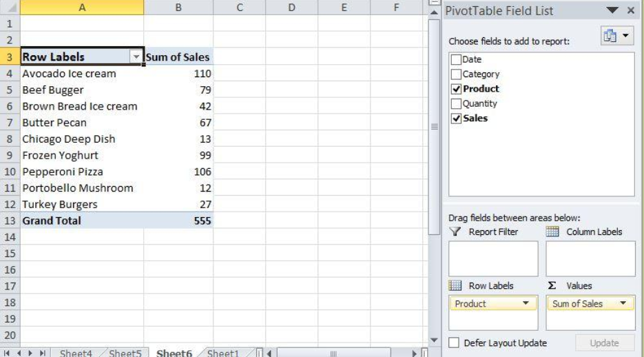Select the Beef Bugger cell

[x=82, y=90]
